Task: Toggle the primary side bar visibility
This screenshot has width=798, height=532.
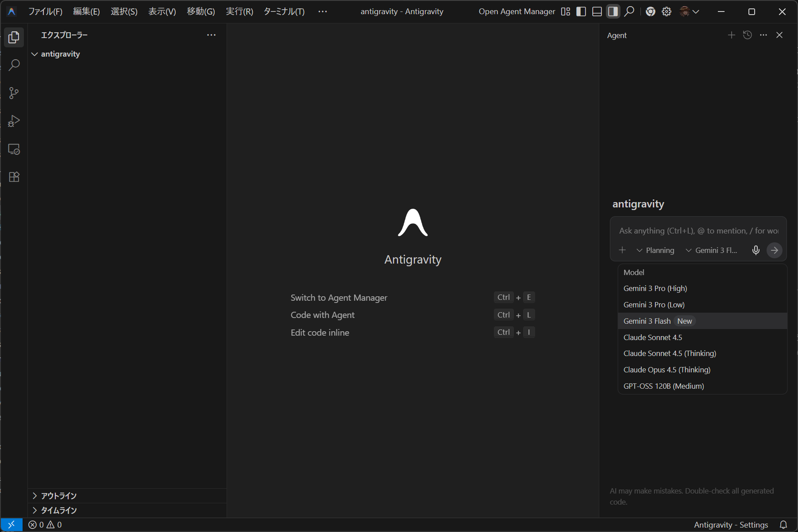Action: point(581,11)
